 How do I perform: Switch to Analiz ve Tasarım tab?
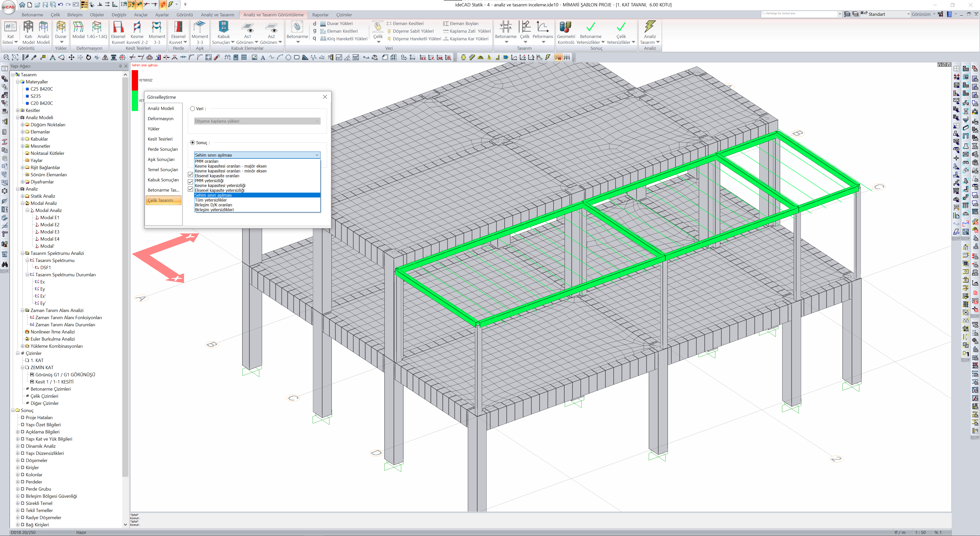(217, 15)
